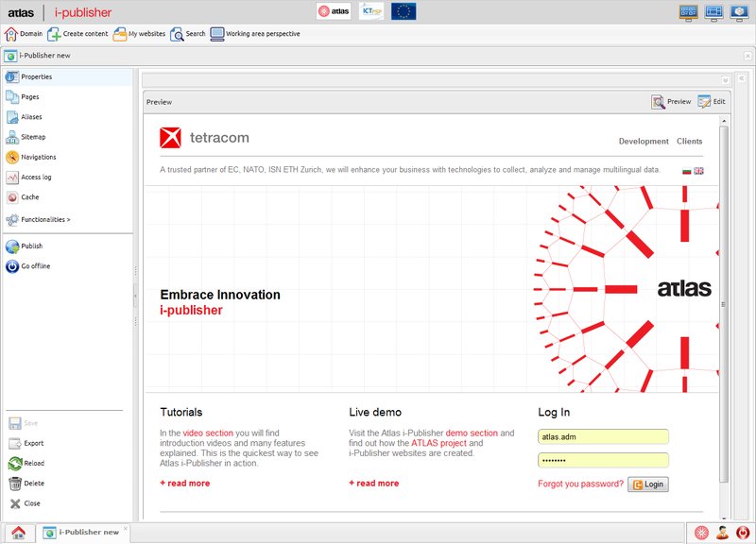The height and width of the screenshot is (544, 756).
Task: Open My websites from the toolbar
Action: [139, 34]
